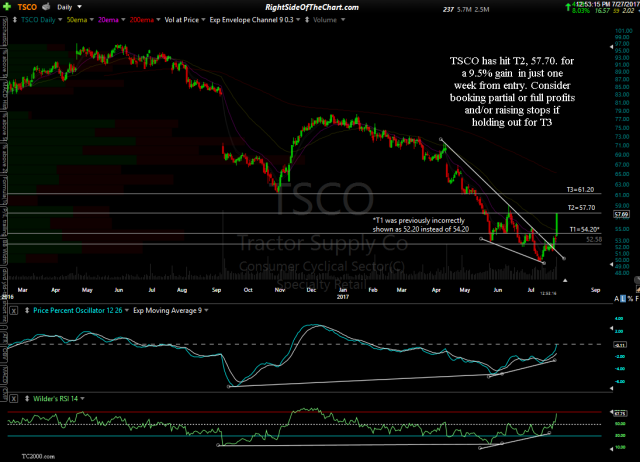640x462 pixels.
Task: Open dropdown after Price Percent Oscillator 12 26
Action: (x=127, y=311)
